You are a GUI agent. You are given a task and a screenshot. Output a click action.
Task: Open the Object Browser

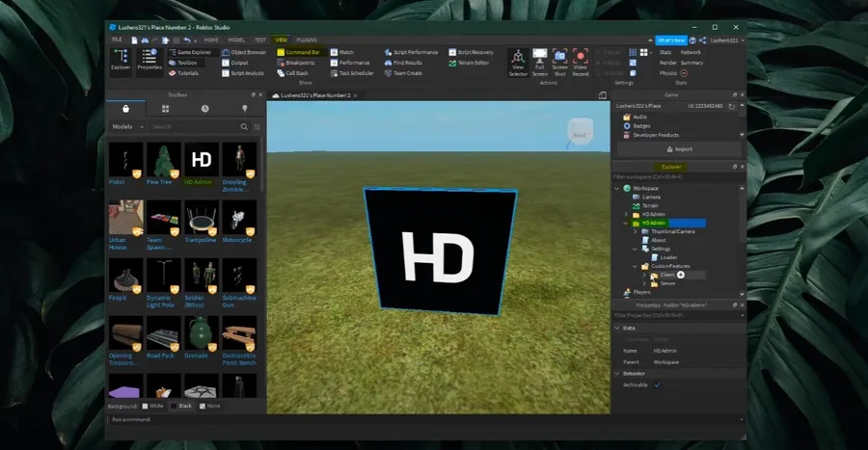[x=244, y=52]
